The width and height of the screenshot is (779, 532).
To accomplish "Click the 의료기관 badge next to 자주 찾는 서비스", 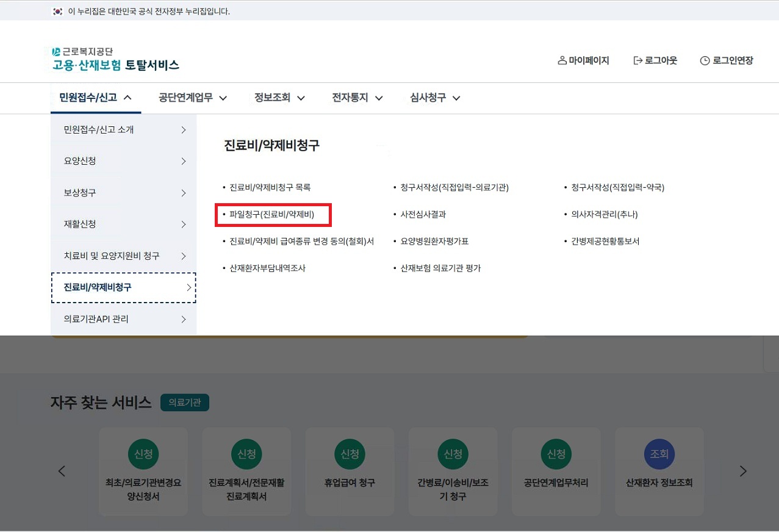I will [185, 403].
